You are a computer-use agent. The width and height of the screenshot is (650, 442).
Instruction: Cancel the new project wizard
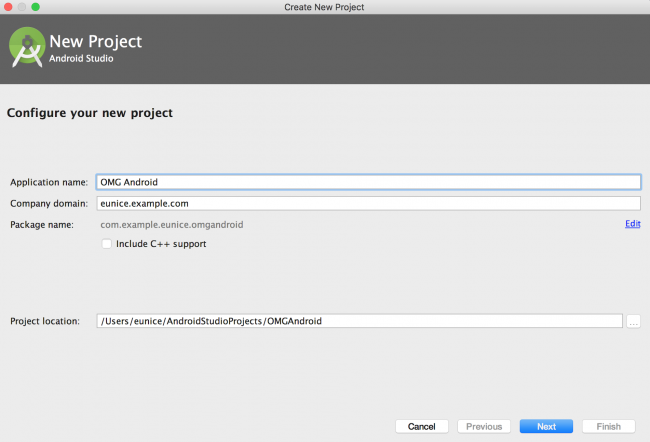422,426
